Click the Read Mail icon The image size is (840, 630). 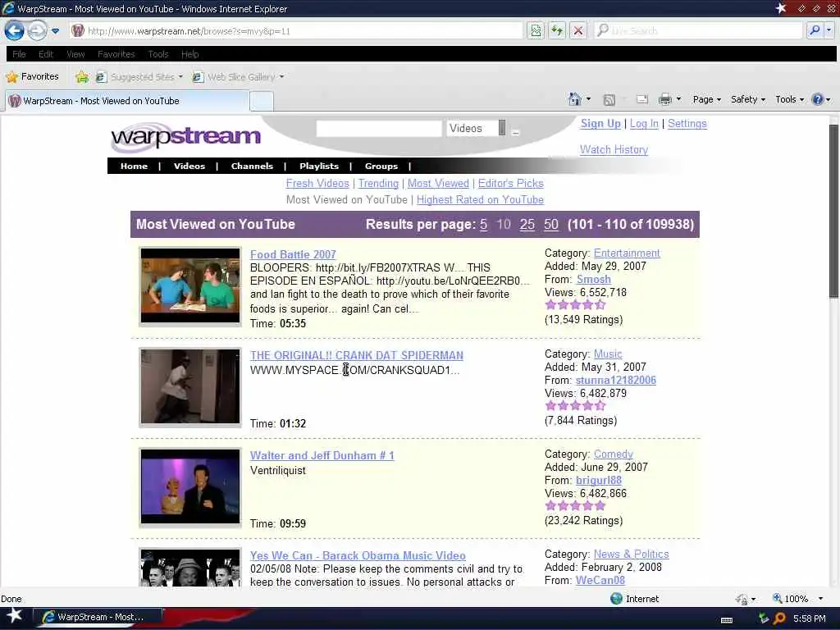(x=642, y=99)
